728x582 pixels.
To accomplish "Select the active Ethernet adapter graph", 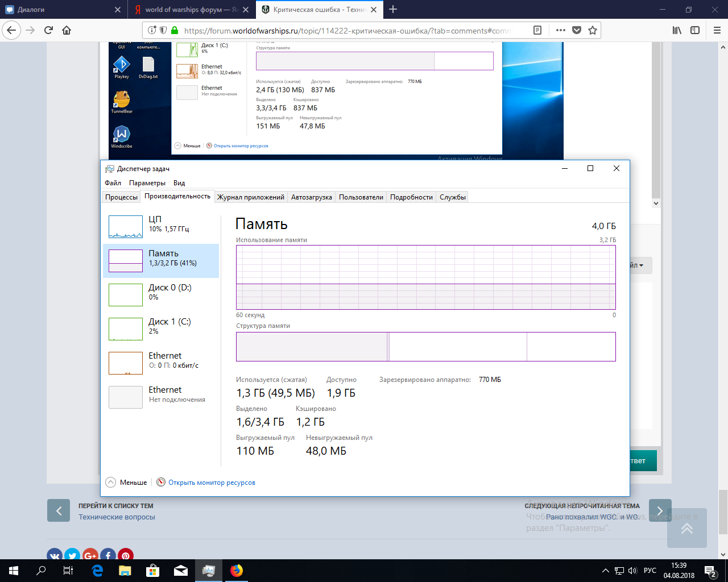I will (126, 363).
